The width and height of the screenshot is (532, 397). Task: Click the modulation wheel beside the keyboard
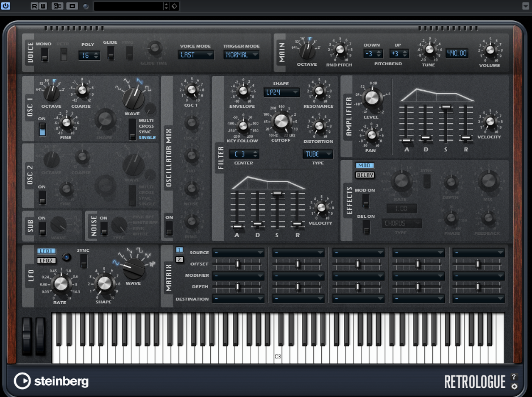(40, 336)
